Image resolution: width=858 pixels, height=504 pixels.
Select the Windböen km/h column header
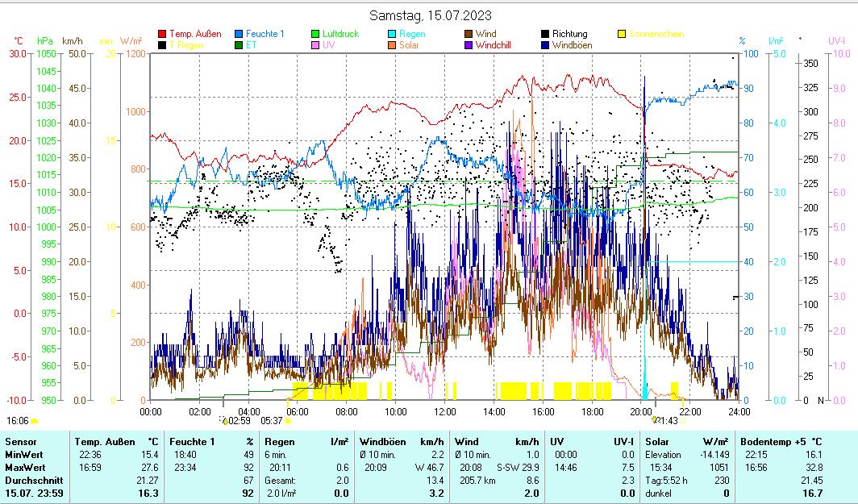401,441
